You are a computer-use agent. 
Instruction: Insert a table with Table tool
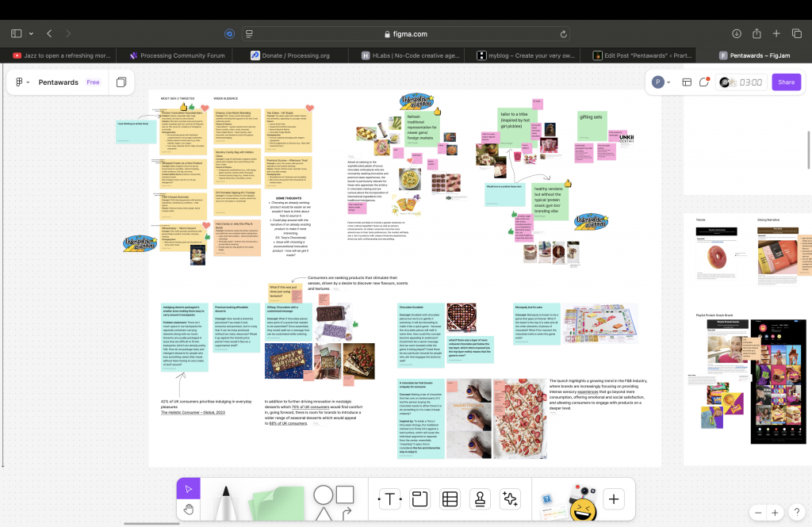(x=450, y=499)
